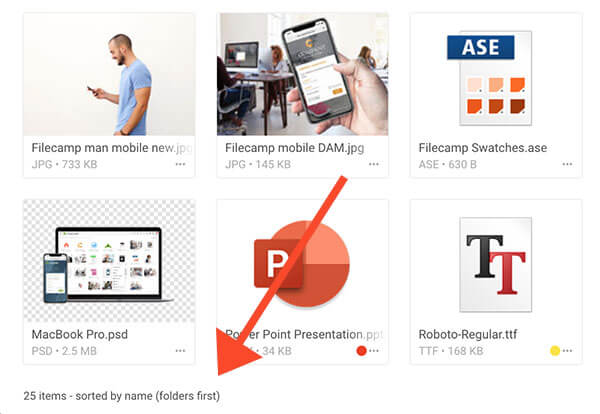Open more options for Power Point Presentation file
The height and width of the screenshot is (414, 600).
374,350
